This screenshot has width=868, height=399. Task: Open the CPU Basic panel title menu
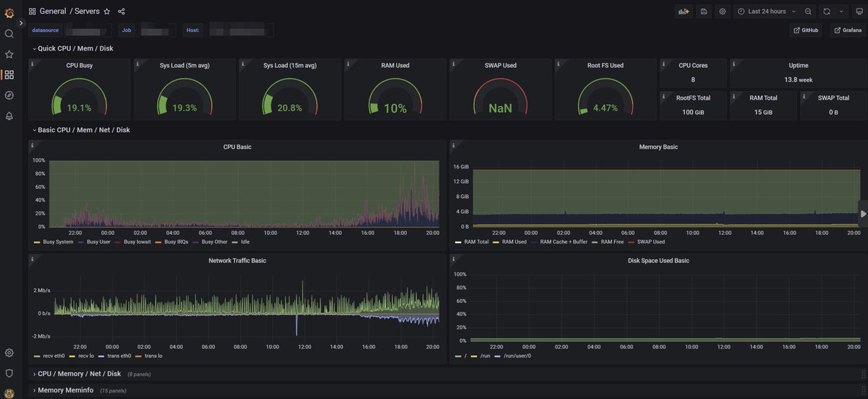[237, 147]
